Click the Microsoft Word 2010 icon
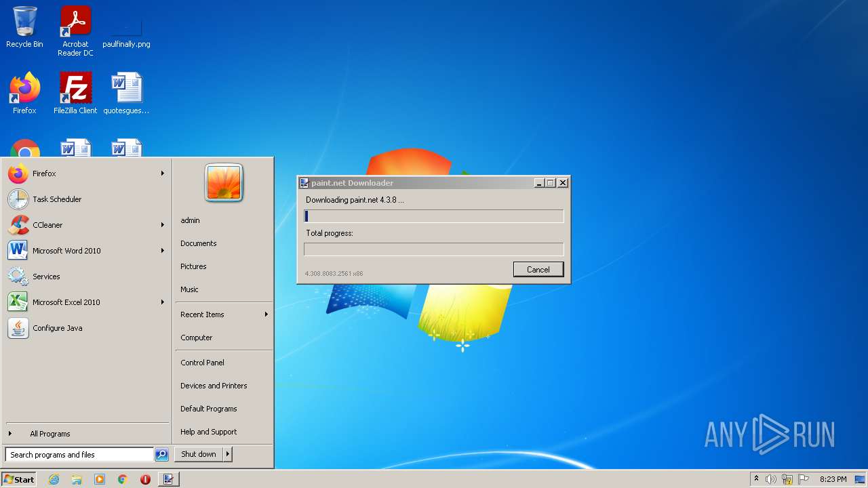This screenshot has height=488, width=868. pos(18,251)
